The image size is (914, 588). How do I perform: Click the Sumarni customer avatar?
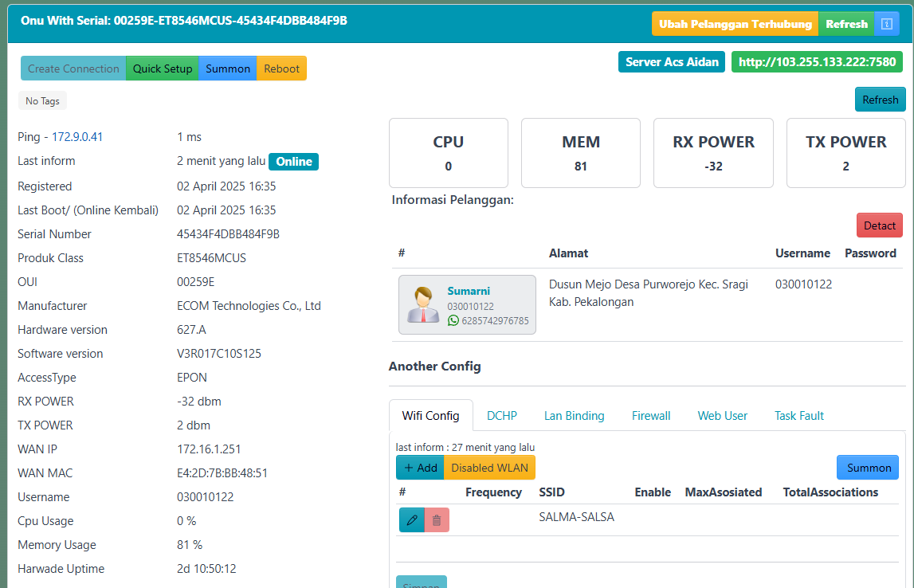coord(423,305)
